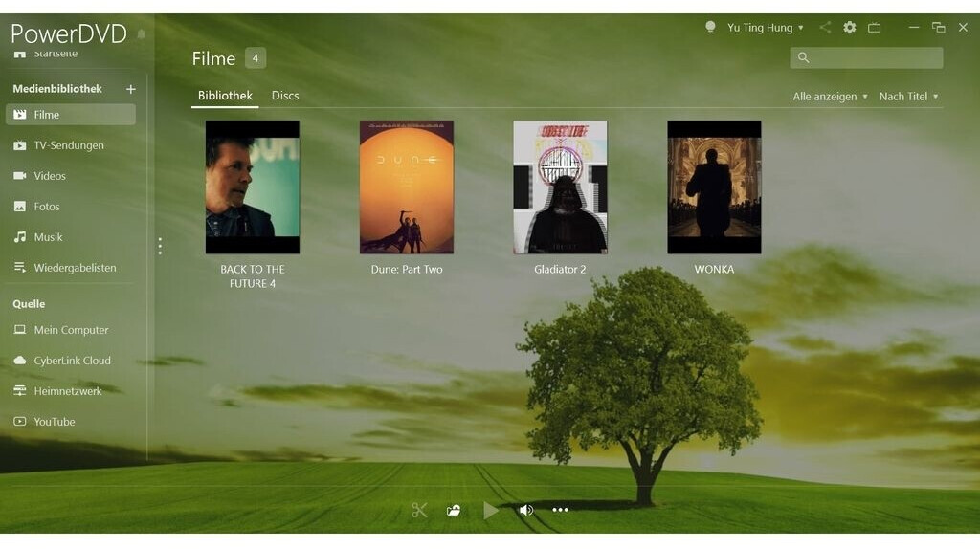
Task: Go to CyberLink Cloud source
Action: coord(72,361)
